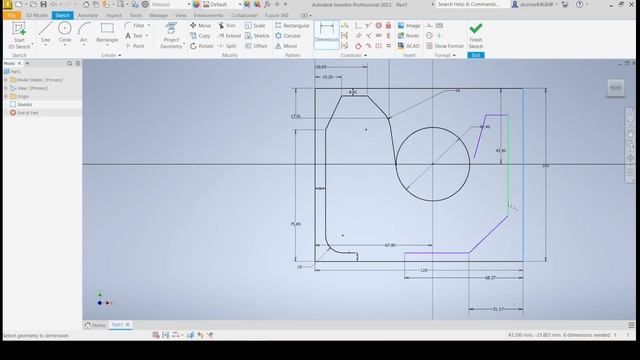The height and width of the screenshot is (360, 640).
Task: Apply the Fix lock constraint
Action: coord(388,25)
